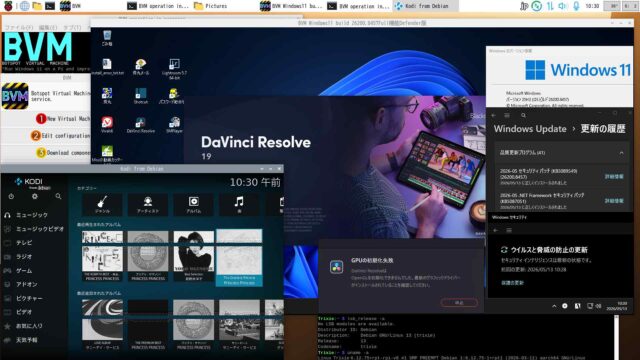Open 詳細情報 link for security patch update
The image size is (640, 360).
614,176
